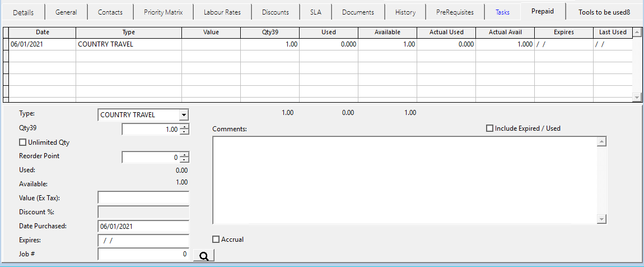Viewport: 644px width, 267px height.
Task: Switch to the Priority Matrix tab
Action: click(x=163, y=12)
